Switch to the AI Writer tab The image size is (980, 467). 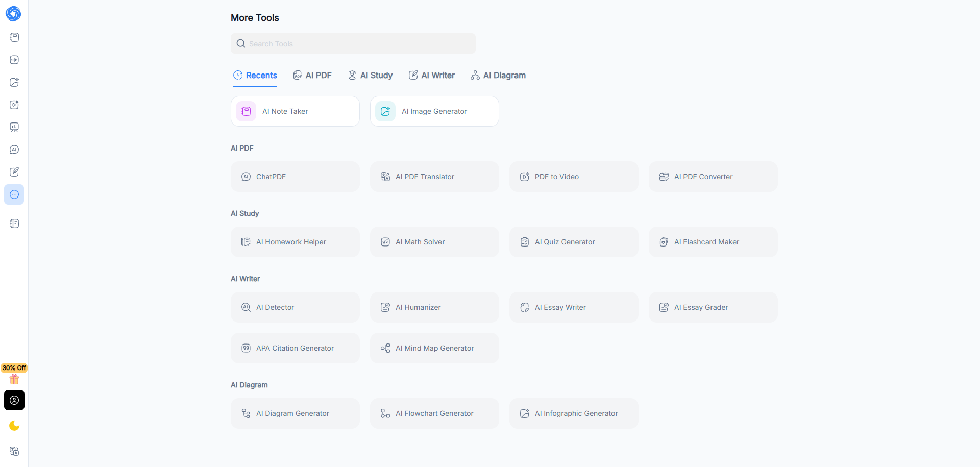[431, 76]
